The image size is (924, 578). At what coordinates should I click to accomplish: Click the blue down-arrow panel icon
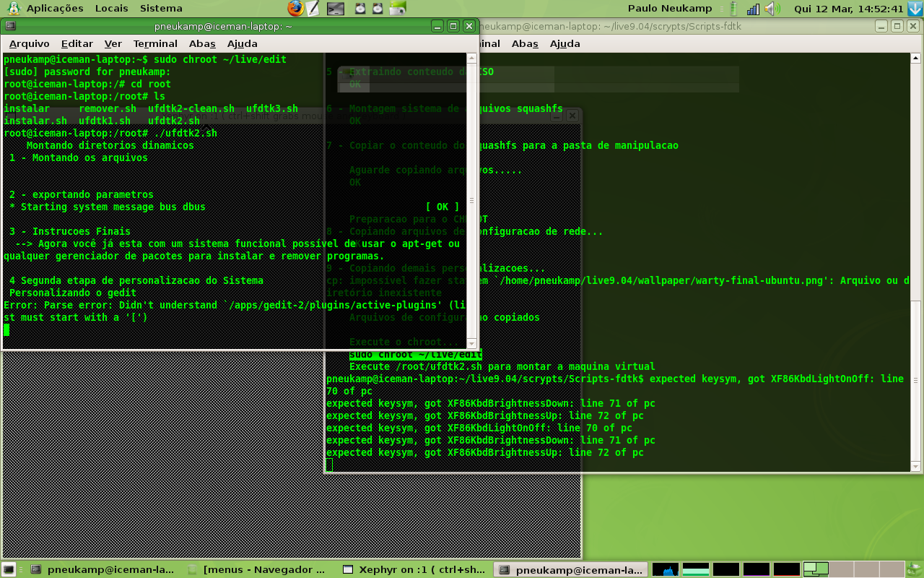click(x=915, y=9)
